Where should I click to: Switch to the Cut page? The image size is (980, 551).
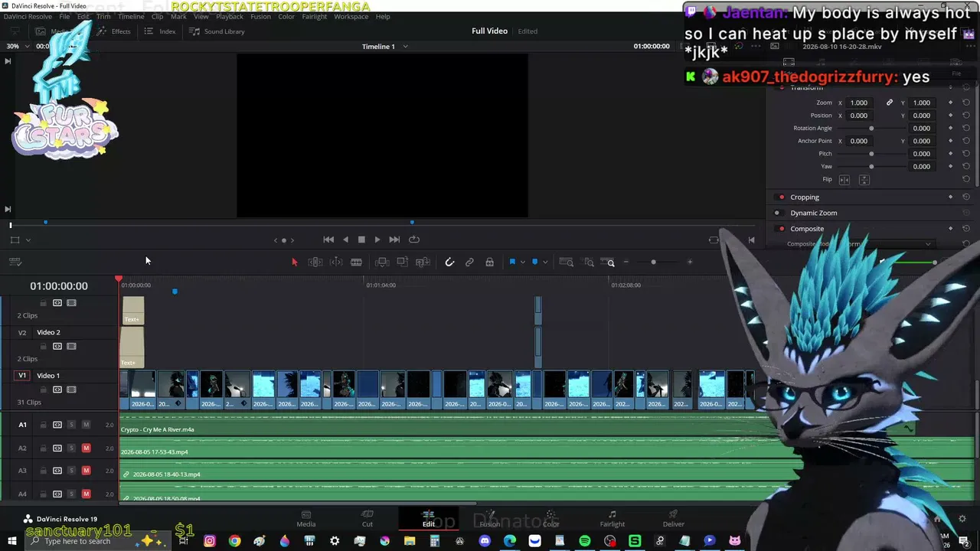point(367,519)
